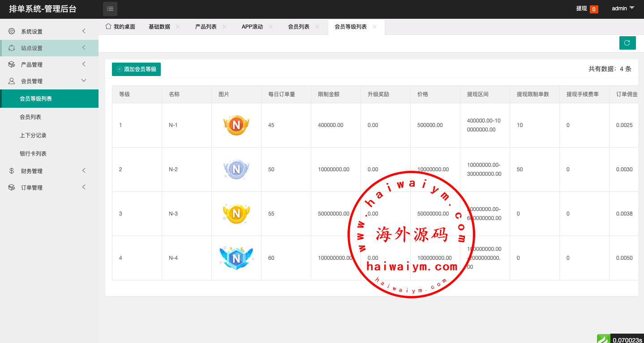The height and width of the screenshot is (343, 644).
Task: Open the admin user dropdown
Action: (623, 8)
